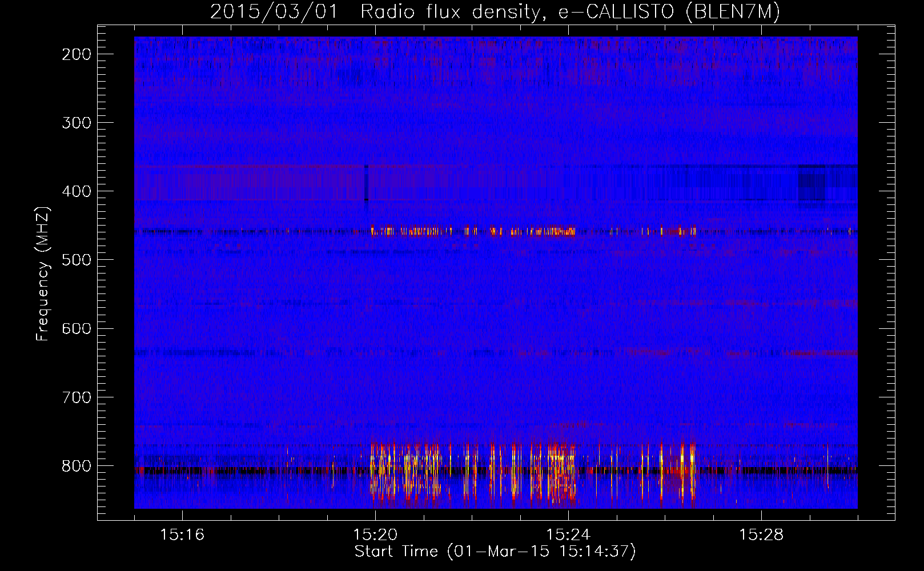Screen dimensions: 924x571
Task: Click the 200 frequency tick label
Action: click(x=77, y=54)
